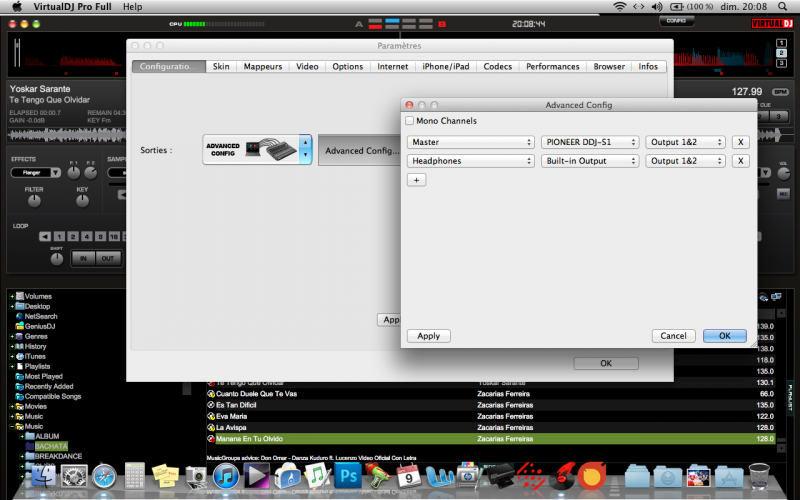Open Spotlight search magnifier
800x500 pixels.
(x=782, y=7)
